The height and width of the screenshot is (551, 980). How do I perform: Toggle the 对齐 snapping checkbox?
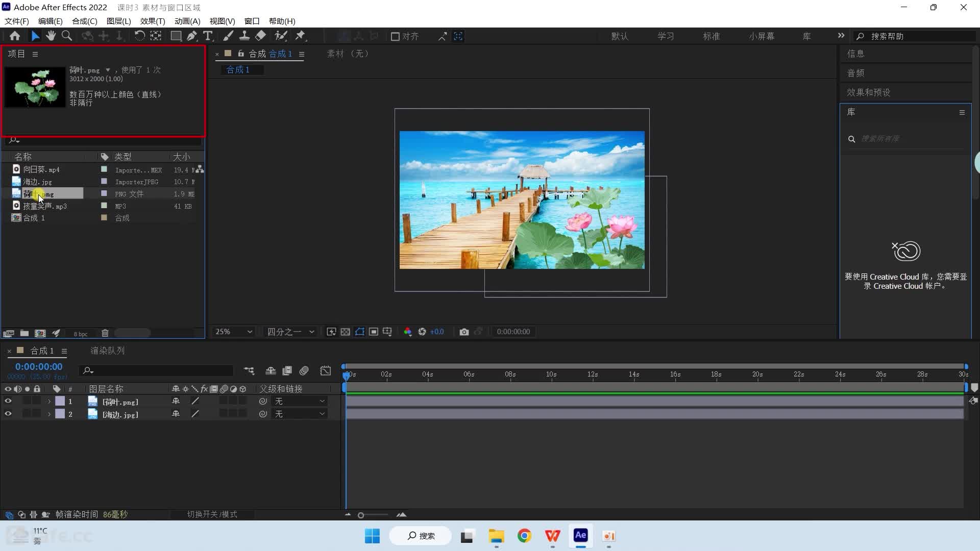click(395, 36)
